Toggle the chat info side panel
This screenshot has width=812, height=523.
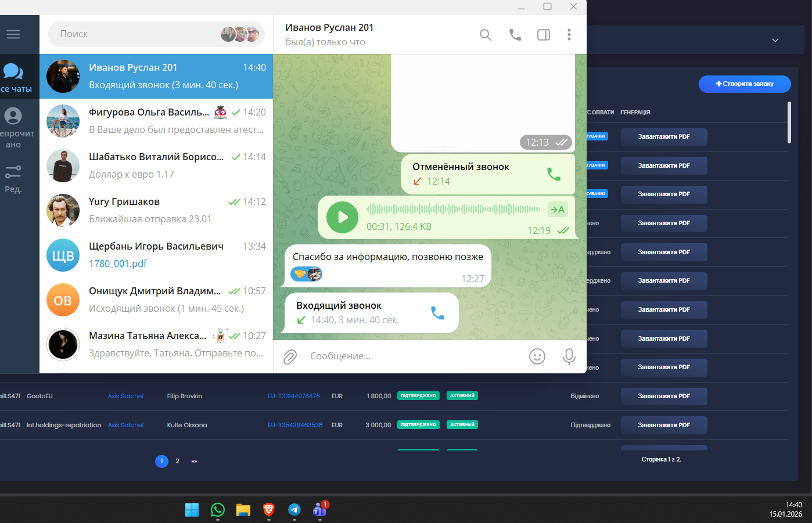tap(544, 35)
